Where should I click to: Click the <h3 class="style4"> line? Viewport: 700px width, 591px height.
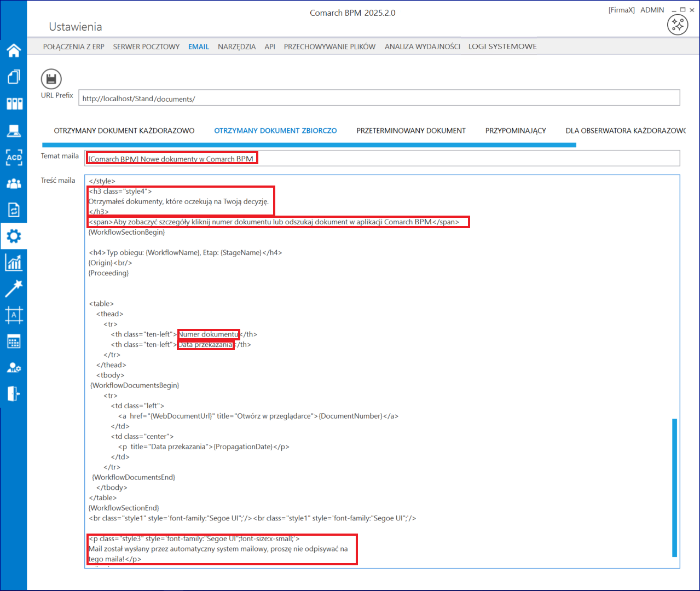[x=120, y=192]
